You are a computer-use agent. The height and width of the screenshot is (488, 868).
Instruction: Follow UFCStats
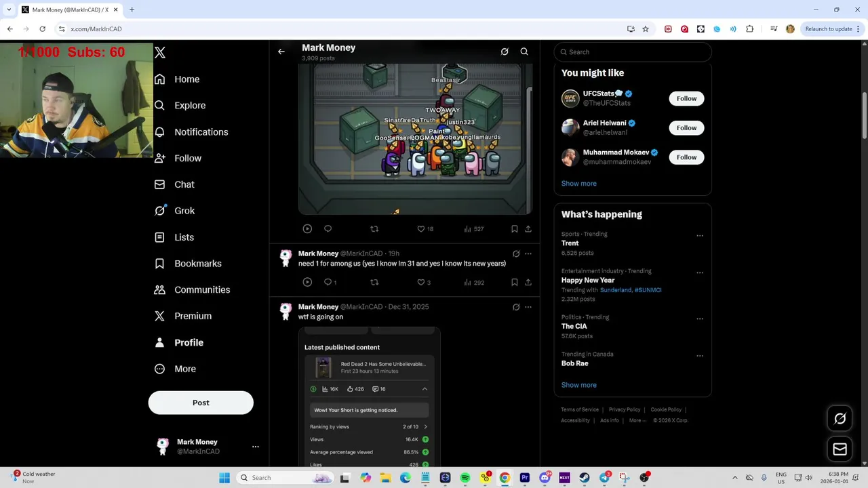[x=686, y=98]
